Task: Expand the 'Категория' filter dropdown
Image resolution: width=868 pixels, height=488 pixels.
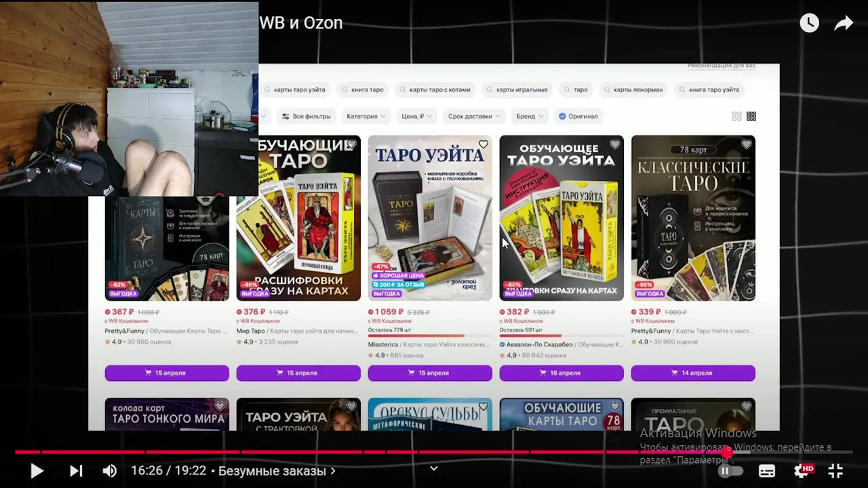Action: [366, 117]
